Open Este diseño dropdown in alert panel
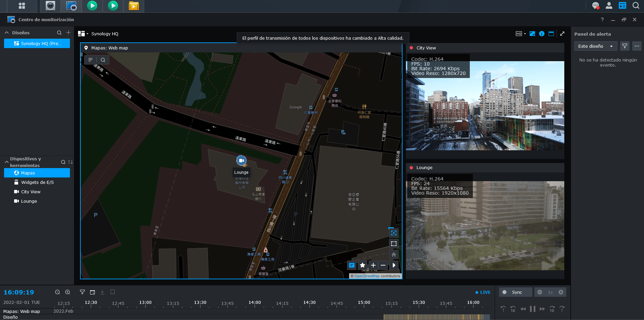 point(596,46)
